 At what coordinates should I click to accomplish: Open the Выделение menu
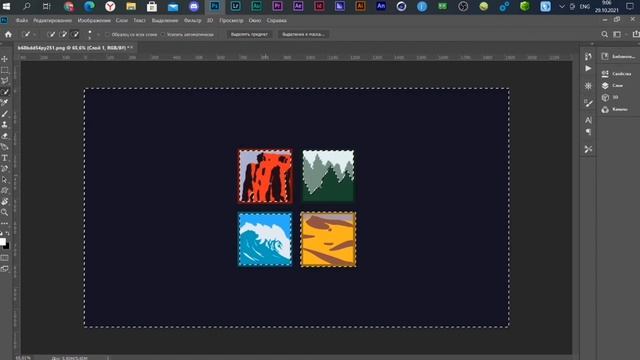pos(165,20)
